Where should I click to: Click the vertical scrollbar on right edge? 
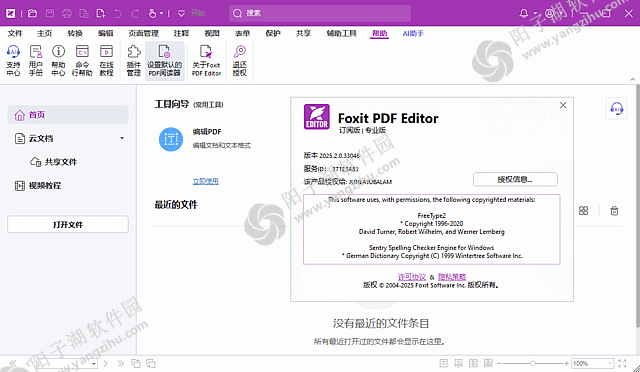pos(638,206)
